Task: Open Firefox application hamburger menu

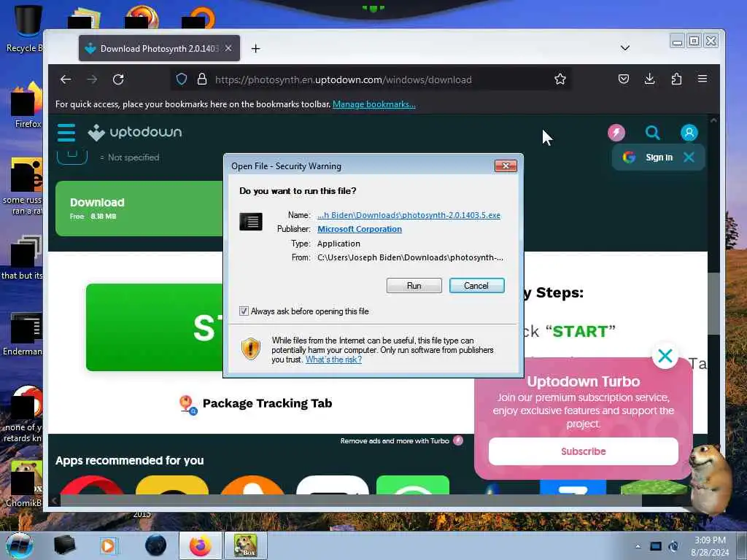Action: pyautogui.click(x=703, y=79)
